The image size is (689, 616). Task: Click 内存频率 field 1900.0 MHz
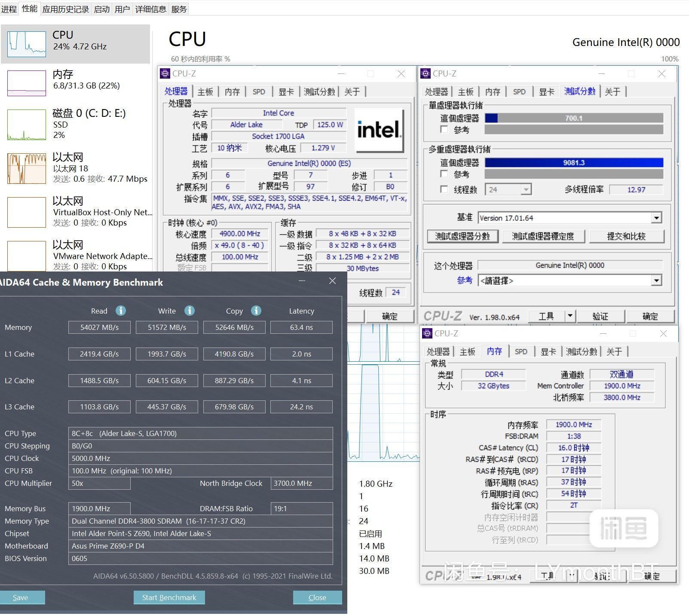(574, 424)
